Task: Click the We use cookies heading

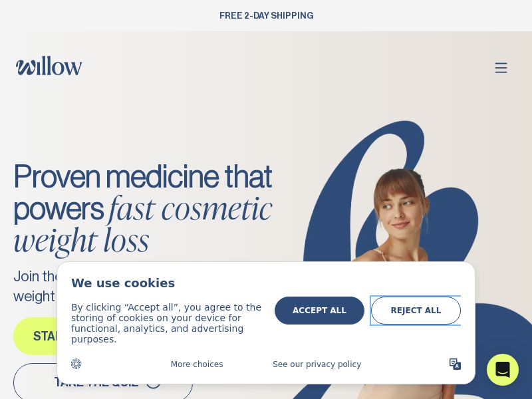Action: [123, 283]
